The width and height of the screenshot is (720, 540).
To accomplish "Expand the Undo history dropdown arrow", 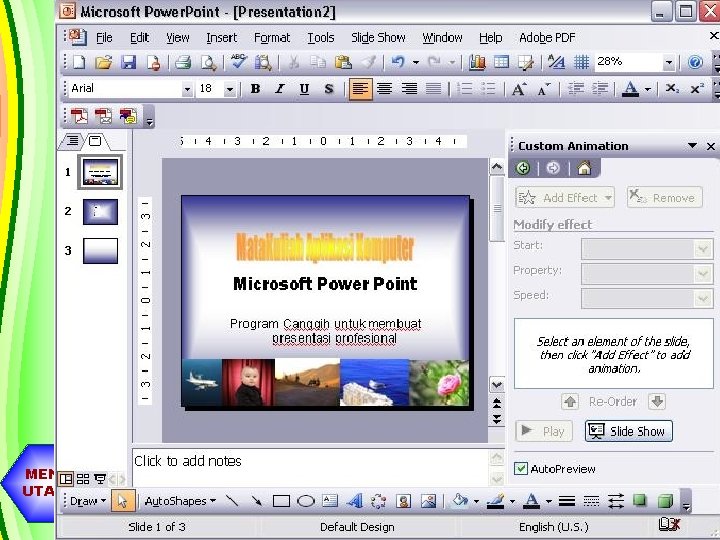I will click(x=416, y=62).
